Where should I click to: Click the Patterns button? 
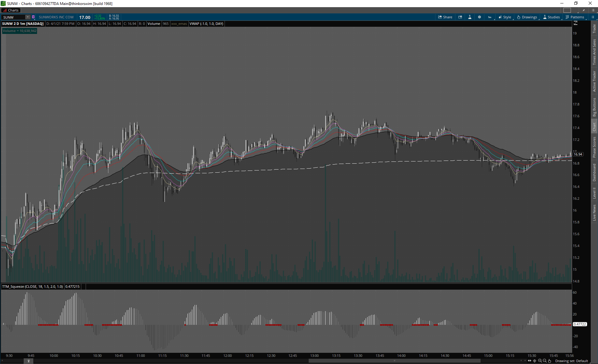575,17
